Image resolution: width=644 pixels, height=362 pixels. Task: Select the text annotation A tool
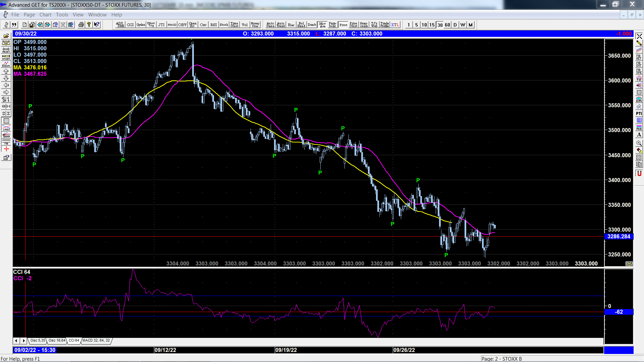click(x=639, y=135)
